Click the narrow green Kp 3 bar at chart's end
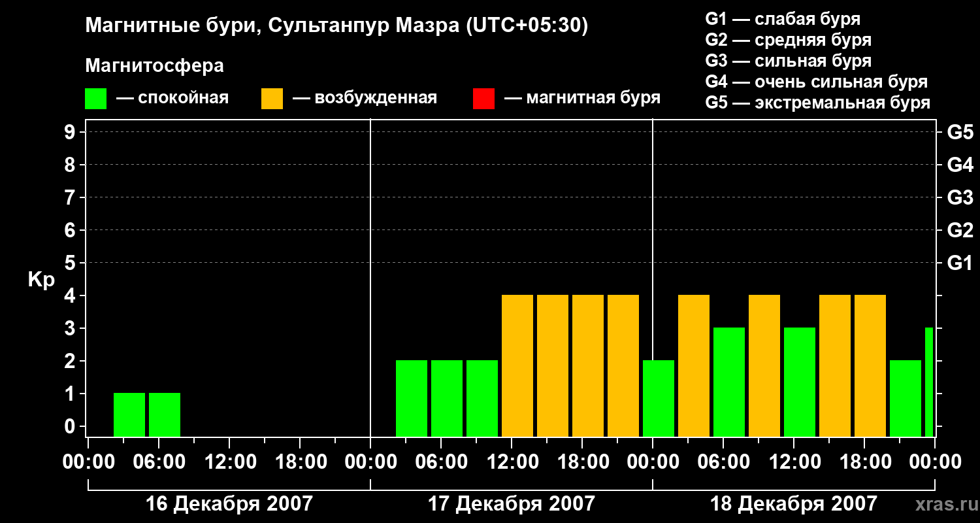The image size is (980, 523). (x=929, y=382)
